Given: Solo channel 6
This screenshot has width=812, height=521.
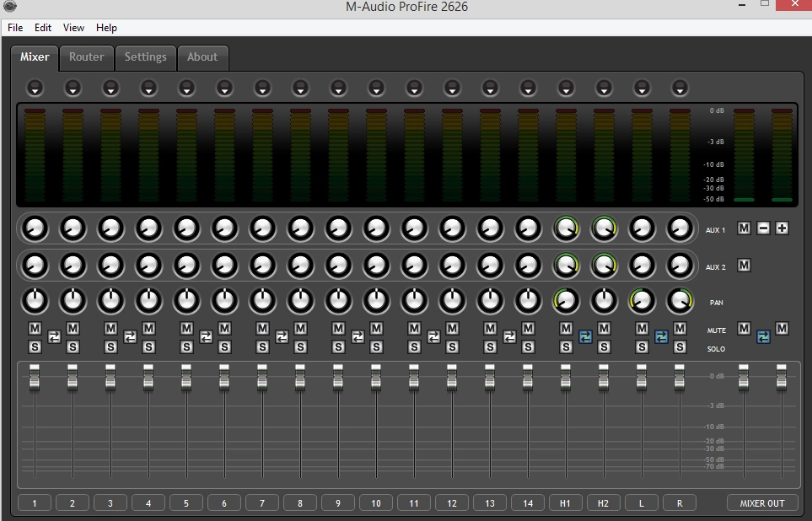Looking at the screenshot, I should (224, 347).
